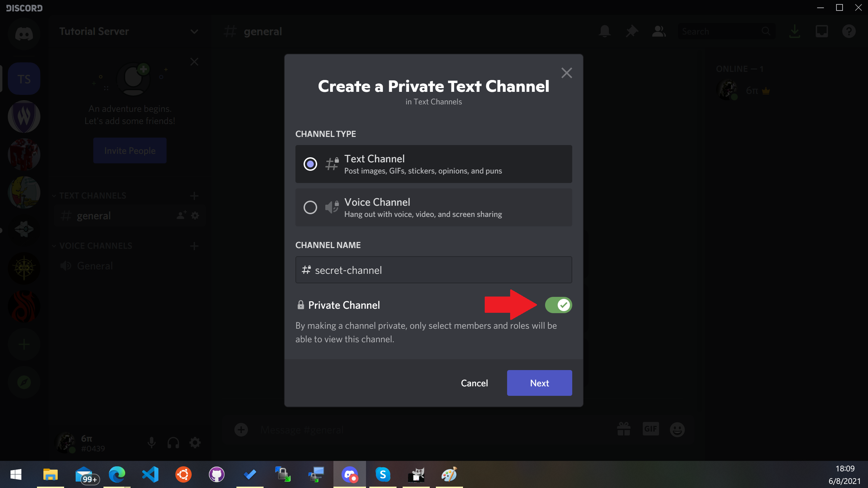Dismiss the invite friends banner
This screenshot has width=868, height=488.
(x=194, y=62)
